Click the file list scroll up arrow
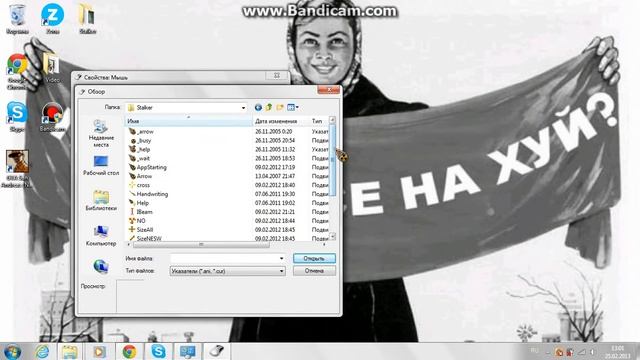Screen dimensions: 640x360 pyautogui.click(x=333, y=120)
